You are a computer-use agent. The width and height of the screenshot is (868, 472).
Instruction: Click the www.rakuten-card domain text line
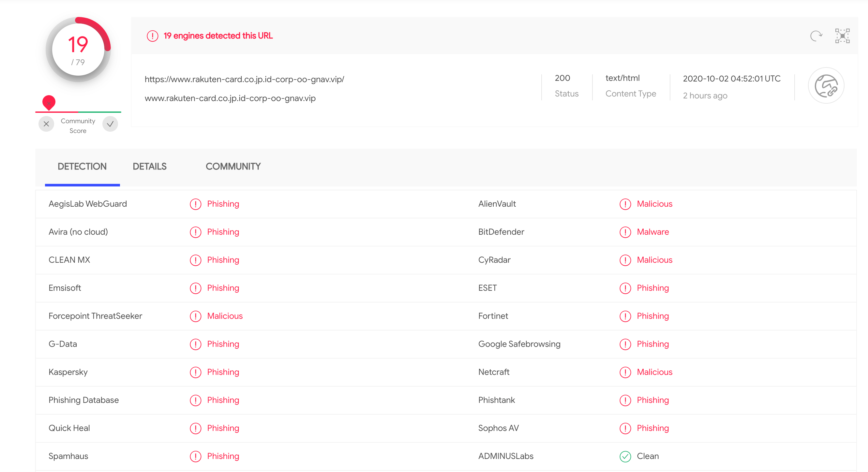[x=230, y=98]
